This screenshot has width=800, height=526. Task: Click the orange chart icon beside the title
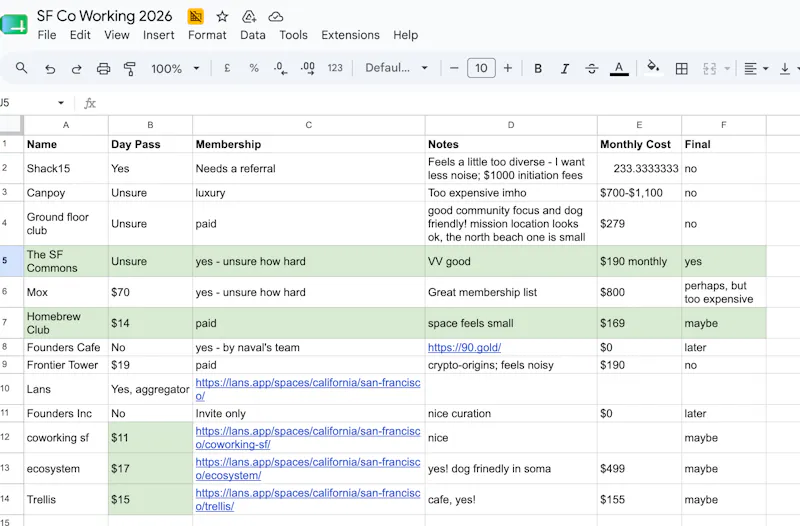(x=195, y=17)
